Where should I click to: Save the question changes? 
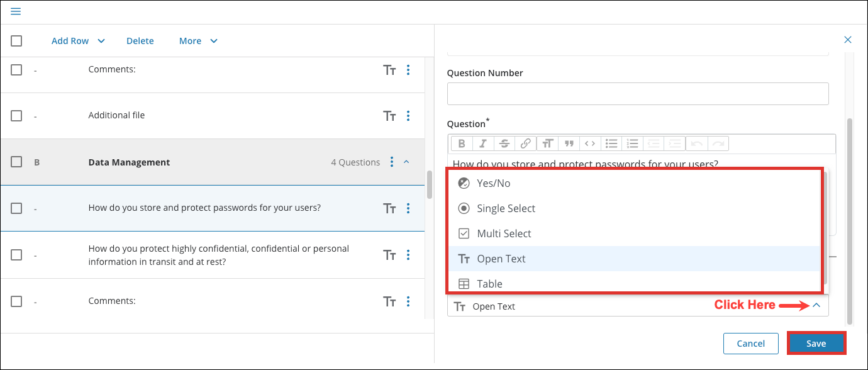pyautogui.click(x=816, y=343)
